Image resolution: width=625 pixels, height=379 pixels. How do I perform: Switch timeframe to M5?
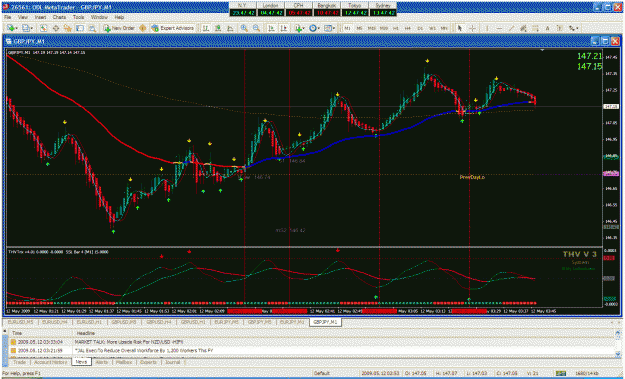point(359,28)
